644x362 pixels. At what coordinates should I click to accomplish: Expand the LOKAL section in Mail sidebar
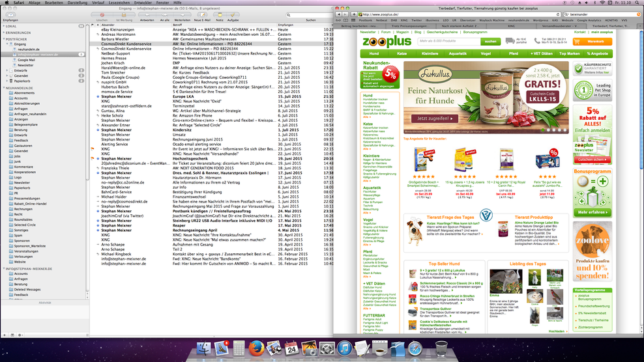(4, 26)
